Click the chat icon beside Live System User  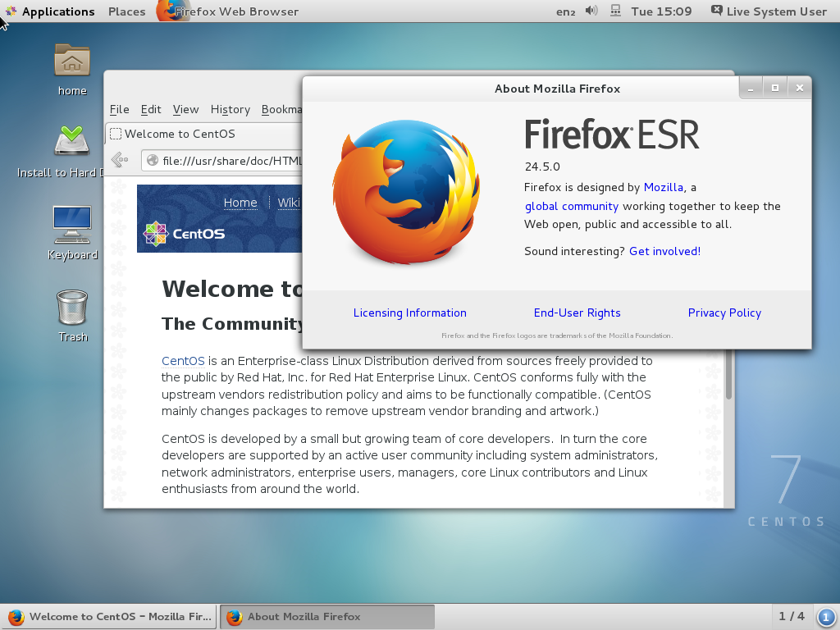(716, 11)
